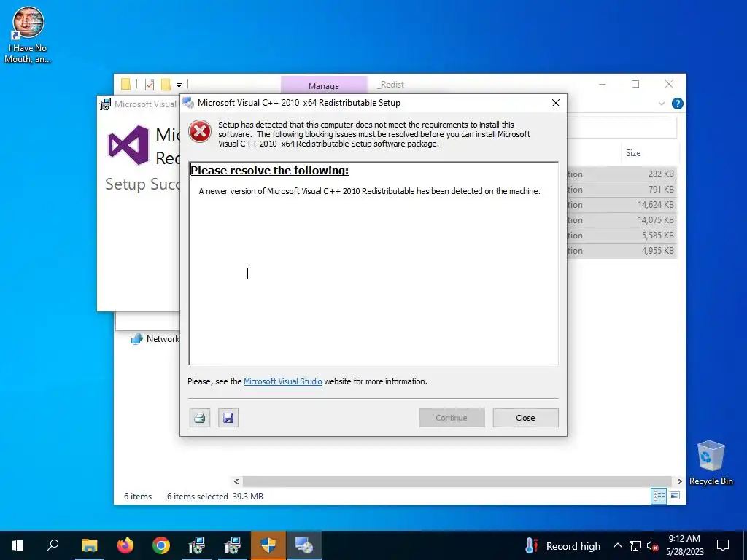
Task: Click the folder icon in Explorer title bar
Action: click(x=125, y=85)
